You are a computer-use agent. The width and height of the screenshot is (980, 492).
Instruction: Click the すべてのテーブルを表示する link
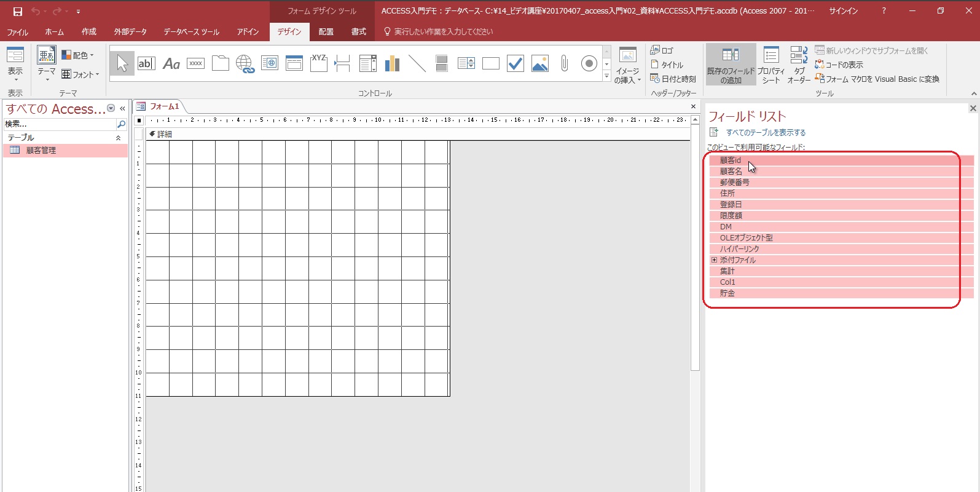pyautogui.click(x=766, y=132)
